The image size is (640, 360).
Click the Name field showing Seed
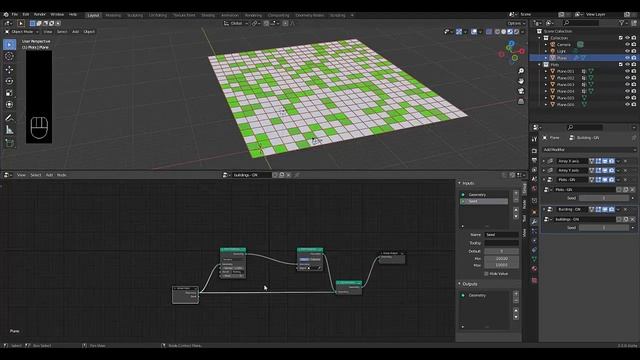pyautogui.click(x=501, y=235)
